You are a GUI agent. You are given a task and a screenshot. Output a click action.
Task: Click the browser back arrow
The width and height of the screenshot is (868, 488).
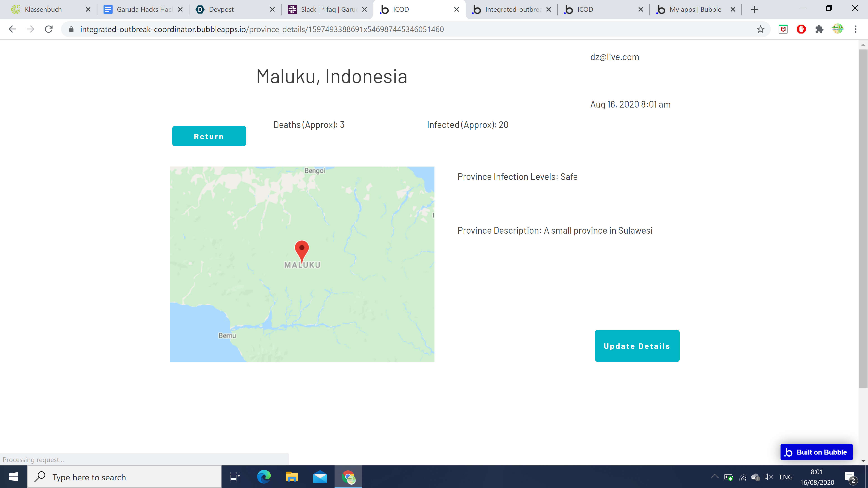pyautogui.click(x=12, y=29)
